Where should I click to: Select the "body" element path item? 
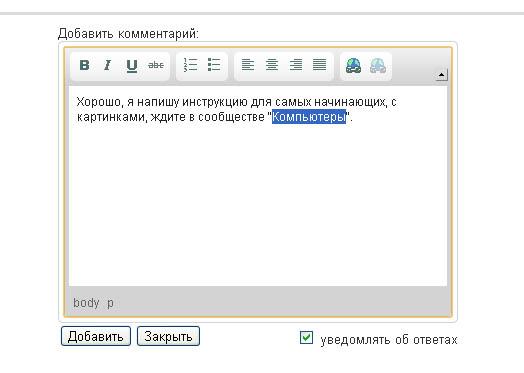(86, 303)
